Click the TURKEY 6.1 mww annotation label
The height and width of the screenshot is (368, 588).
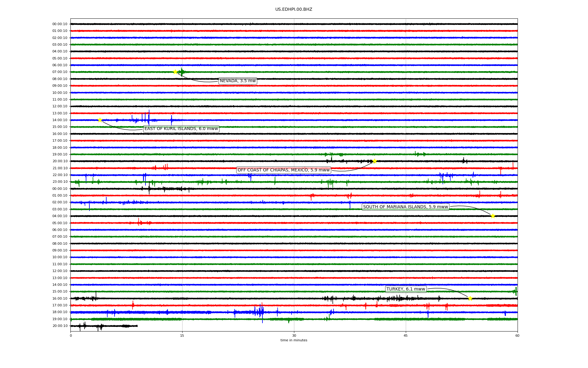click(406, 289)
